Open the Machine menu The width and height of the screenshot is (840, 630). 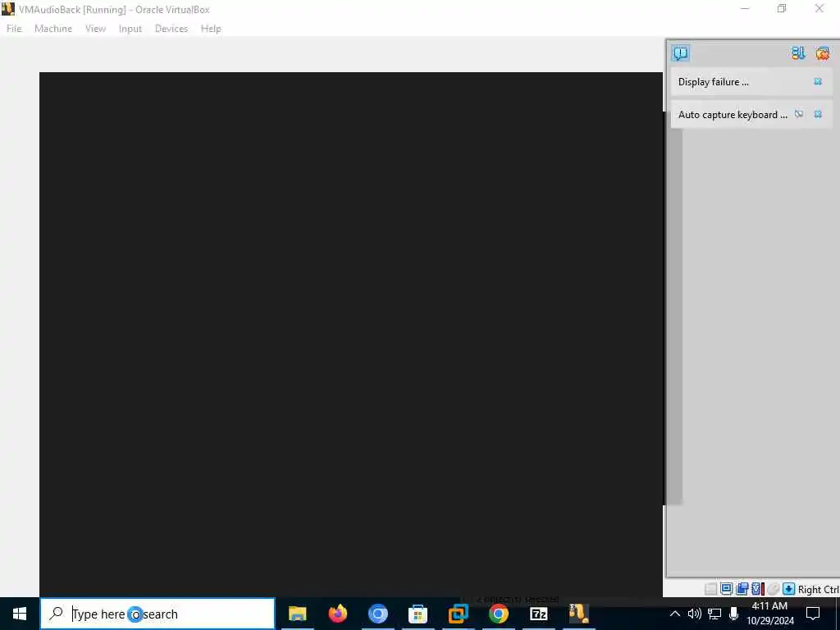tap(53, 29)
